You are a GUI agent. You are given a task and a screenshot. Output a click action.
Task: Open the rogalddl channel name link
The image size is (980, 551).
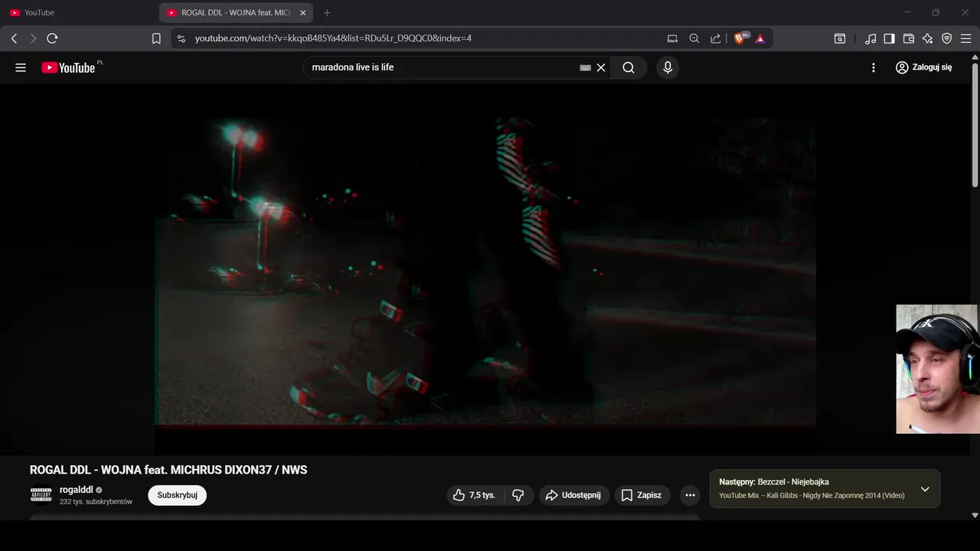pos(77,490)
